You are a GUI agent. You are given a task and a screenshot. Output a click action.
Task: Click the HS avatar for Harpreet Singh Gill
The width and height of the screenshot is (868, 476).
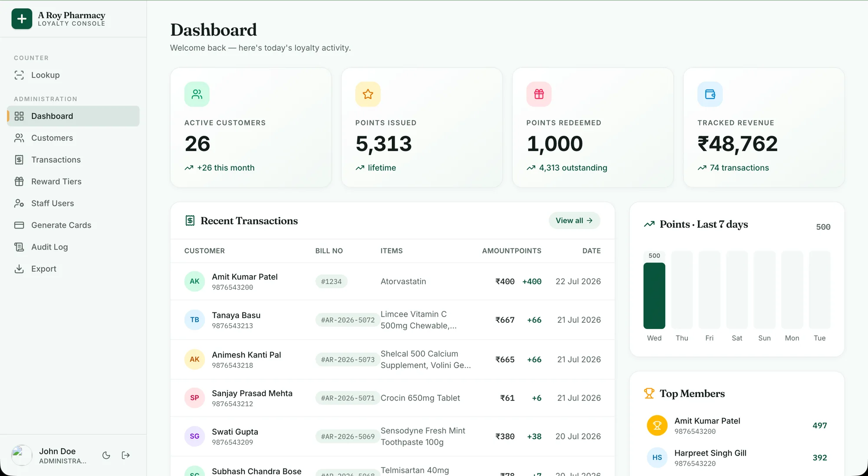[x=657, y=458]
